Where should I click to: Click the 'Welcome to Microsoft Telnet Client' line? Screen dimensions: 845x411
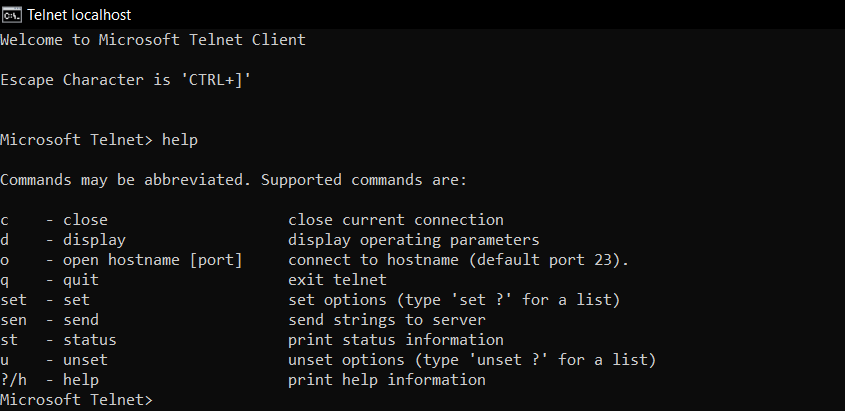(153, 40)
